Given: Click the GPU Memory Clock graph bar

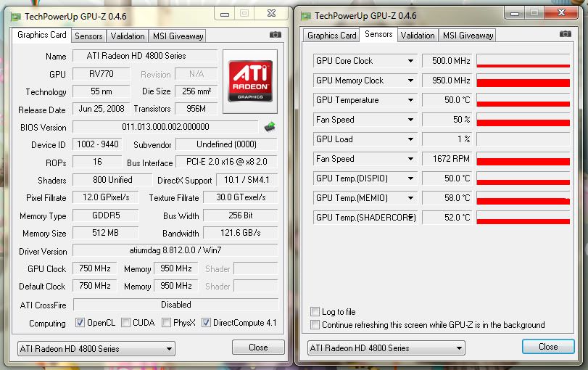Looking at the screenshot, I should pyautogui.click(x=523, y=81).
